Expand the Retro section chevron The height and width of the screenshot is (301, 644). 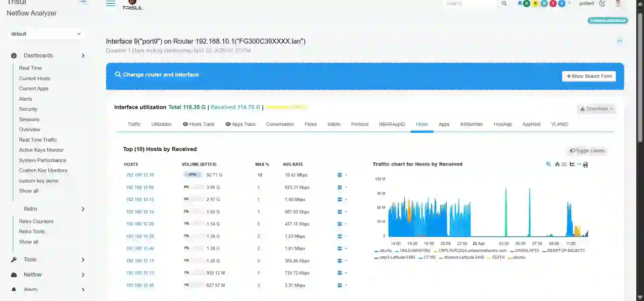pyautogui.click(x=83, y=209)
